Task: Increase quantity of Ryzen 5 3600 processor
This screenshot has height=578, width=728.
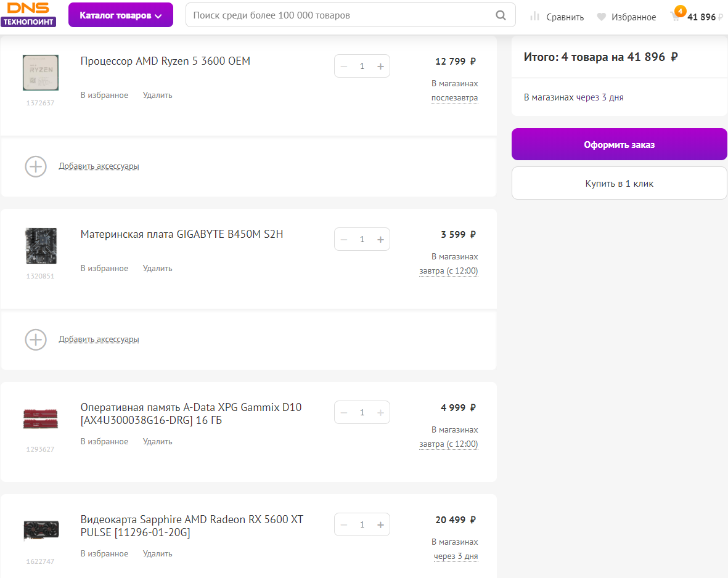Action: click(380, 67)
